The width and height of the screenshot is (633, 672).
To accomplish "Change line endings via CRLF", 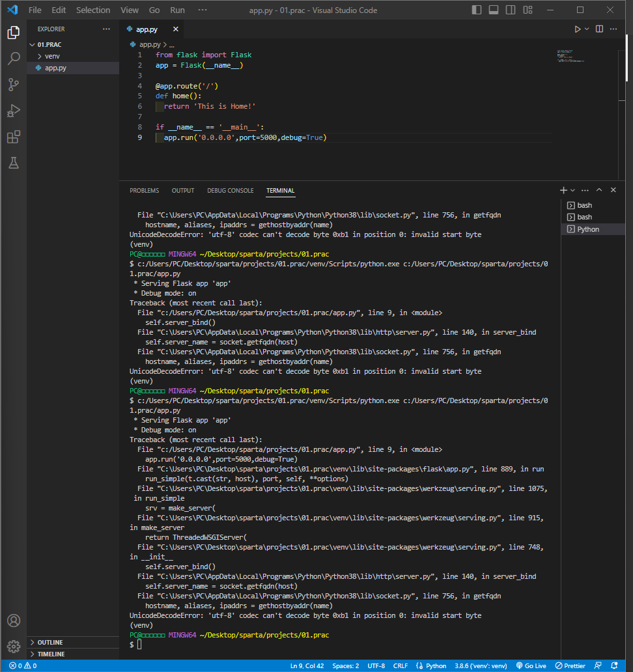I will pos(401,665).
